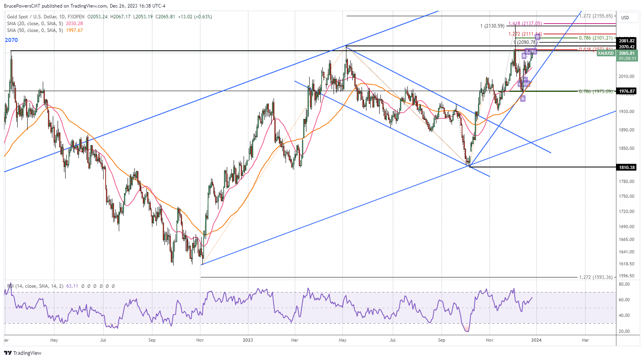Viewport: 644px width, 360px height.
Task: Click the +13.02 (+0.63%) price change text
Action: [195, 17]
